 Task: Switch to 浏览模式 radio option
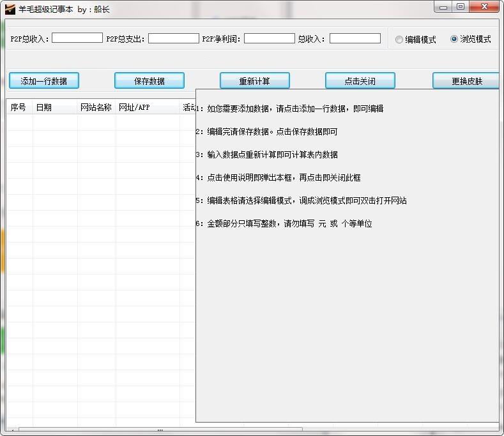click(454, 39)
